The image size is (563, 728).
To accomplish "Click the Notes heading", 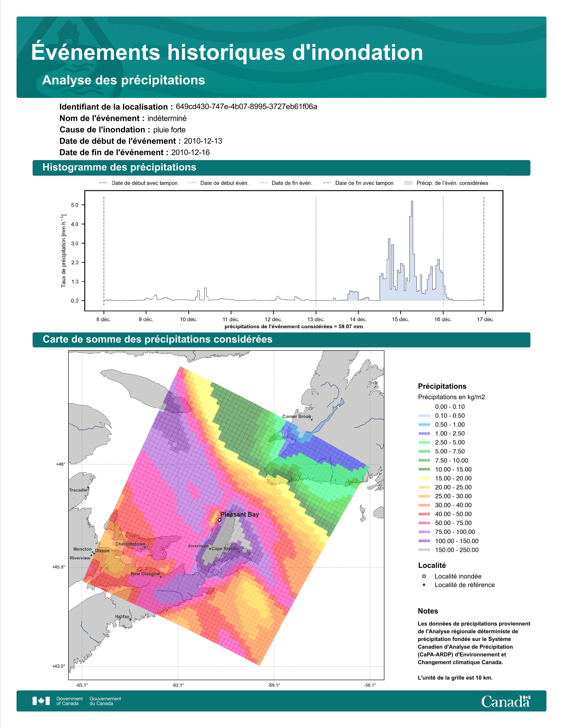I will point(428,611).
